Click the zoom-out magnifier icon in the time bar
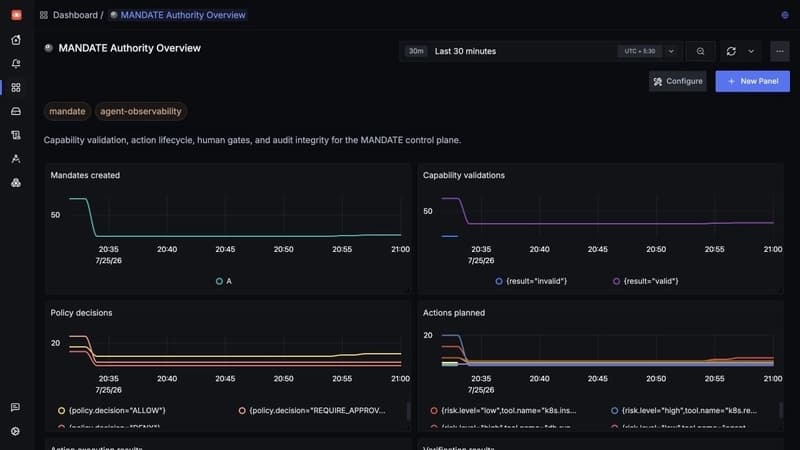Image resolution: width=800 pixels, height=450 pixels. (701, 51)
